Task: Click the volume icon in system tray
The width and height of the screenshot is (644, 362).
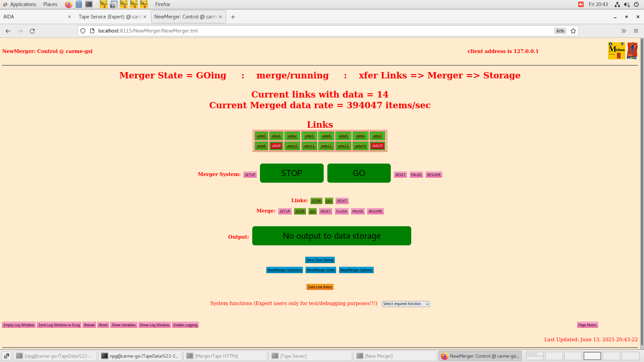Action: [626, 4]
